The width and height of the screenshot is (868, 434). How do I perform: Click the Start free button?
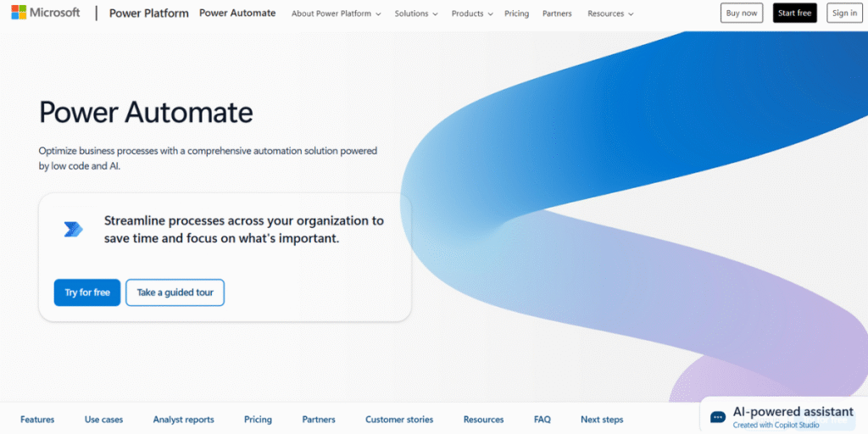pos(794,14)
